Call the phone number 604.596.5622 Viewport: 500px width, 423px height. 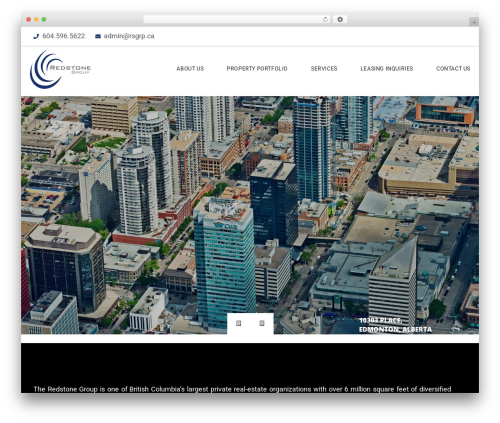(x=64, y=36)
